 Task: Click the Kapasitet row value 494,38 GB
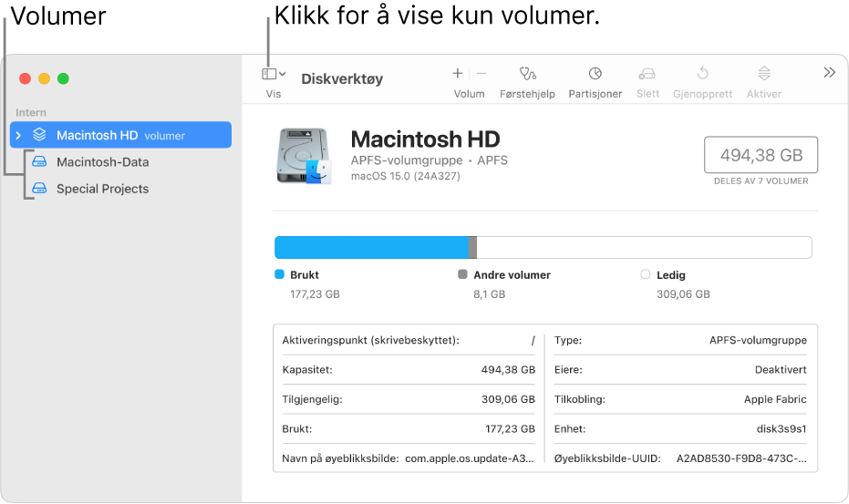508,370
